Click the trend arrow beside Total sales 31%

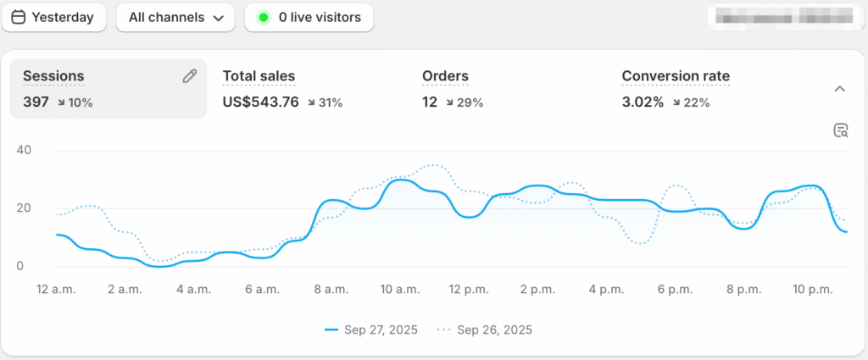click(x=312, y=102)
